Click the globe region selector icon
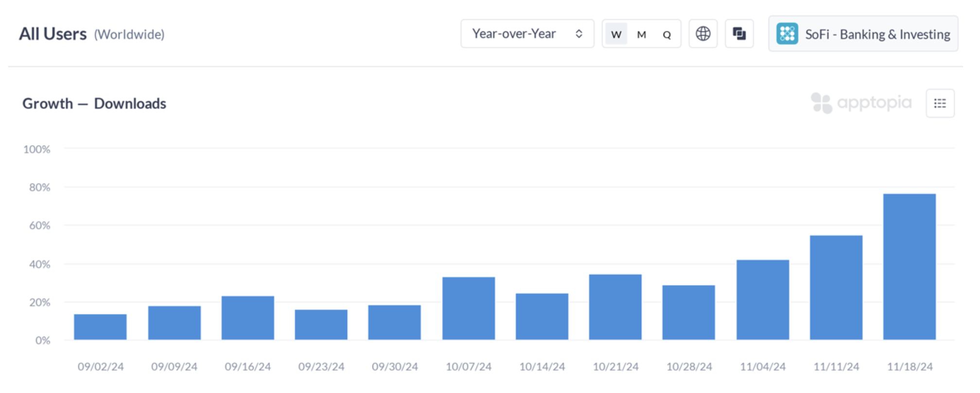 703,34
